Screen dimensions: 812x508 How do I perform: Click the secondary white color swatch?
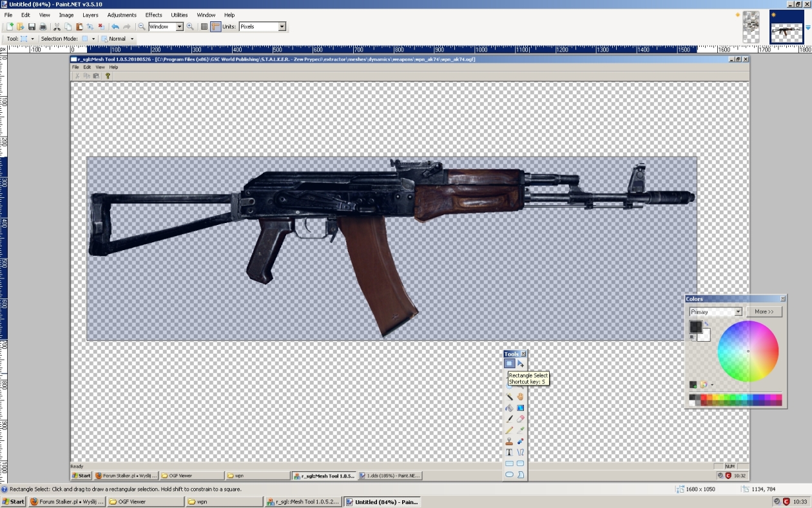pyautogui.click(x=705, y=335)
